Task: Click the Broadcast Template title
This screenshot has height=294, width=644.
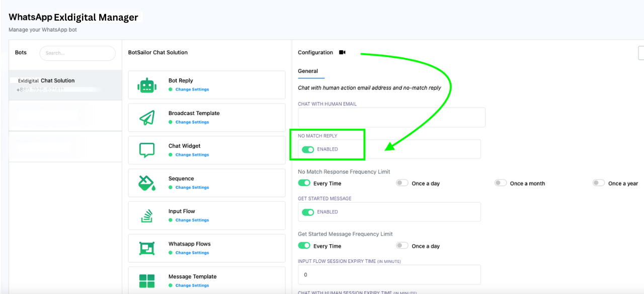Action: (x=194, y=113)
